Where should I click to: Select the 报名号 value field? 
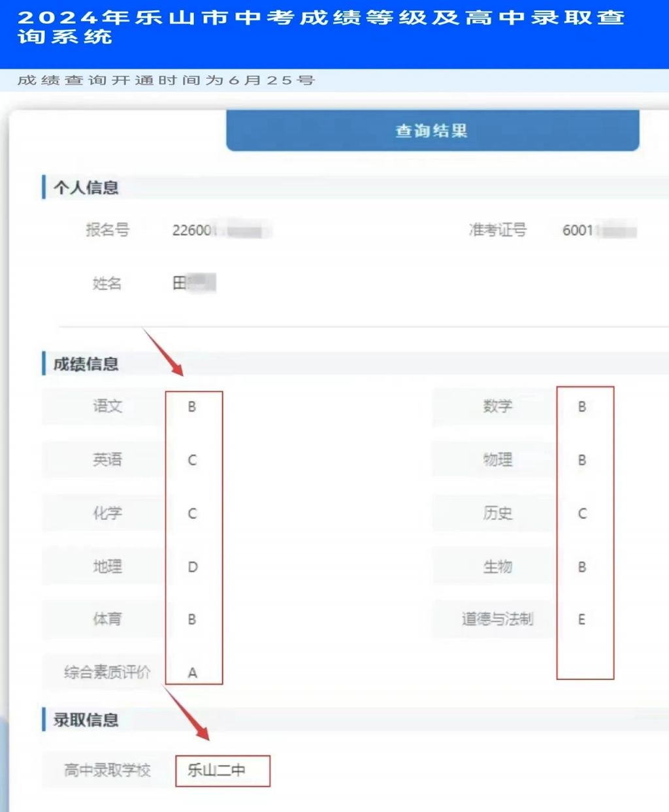pos(221,230)
